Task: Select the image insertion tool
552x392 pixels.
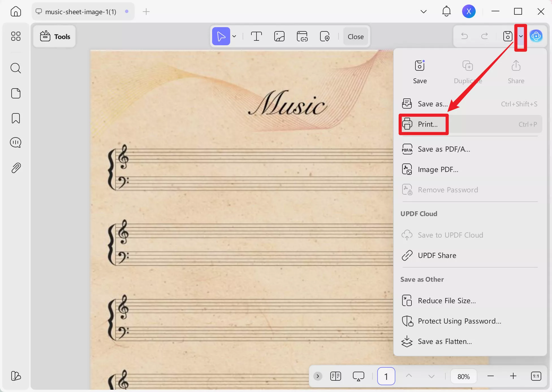Action: point(279,36)
